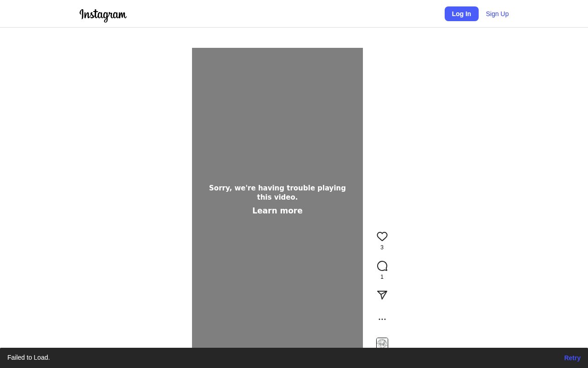
Task: Click the "Failed to Load." notification text
Action: tap(28, 357)
